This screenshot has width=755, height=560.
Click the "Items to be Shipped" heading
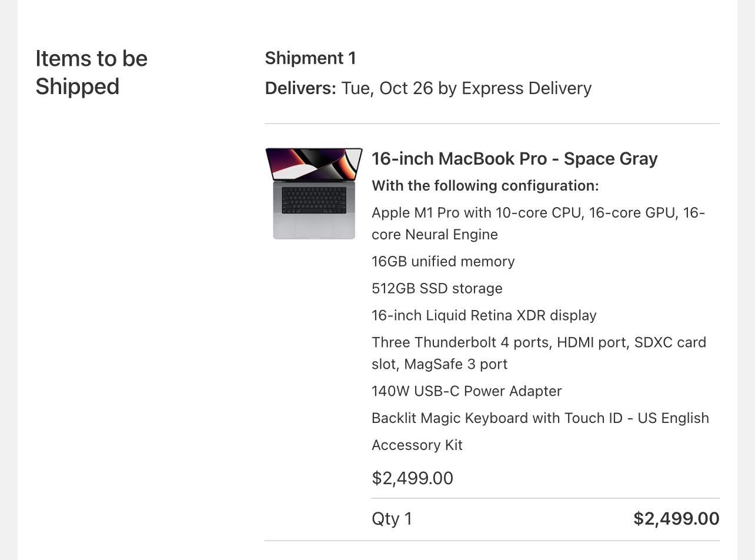pyautogui.click(x=91, y=72)
